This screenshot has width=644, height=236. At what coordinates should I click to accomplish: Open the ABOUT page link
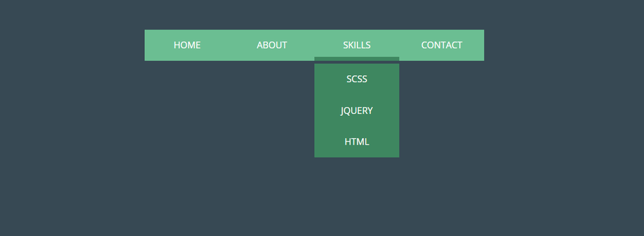(272, 45)
